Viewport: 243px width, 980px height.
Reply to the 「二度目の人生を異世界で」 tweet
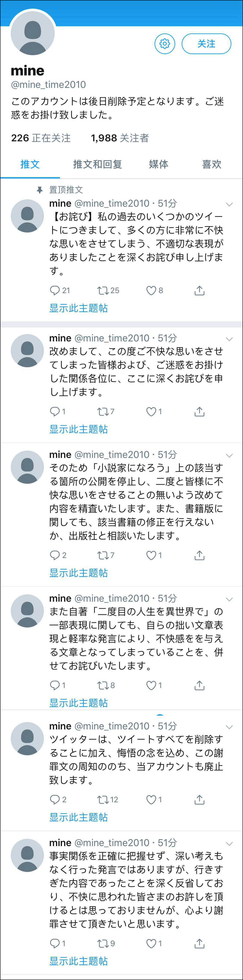55,686
